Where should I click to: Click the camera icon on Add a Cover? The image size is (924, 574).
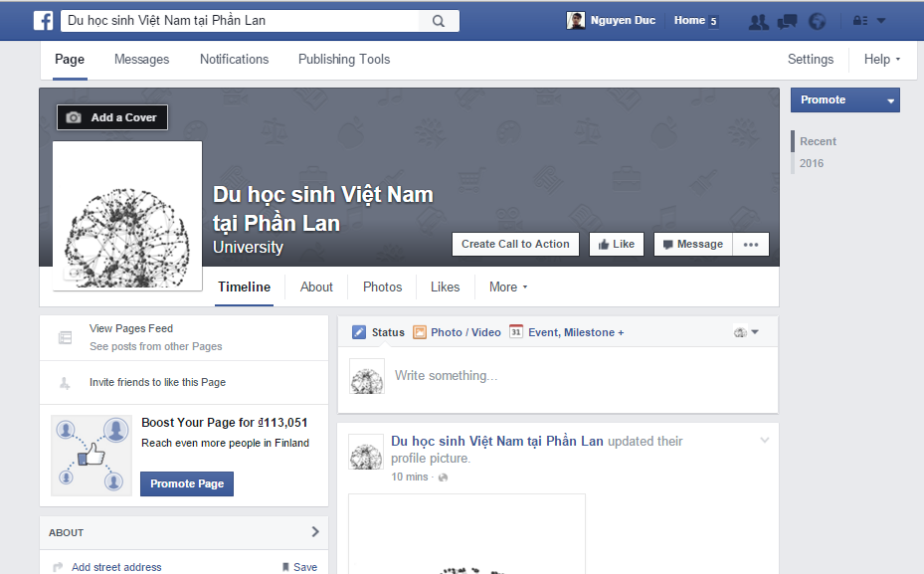pos(74,117)
